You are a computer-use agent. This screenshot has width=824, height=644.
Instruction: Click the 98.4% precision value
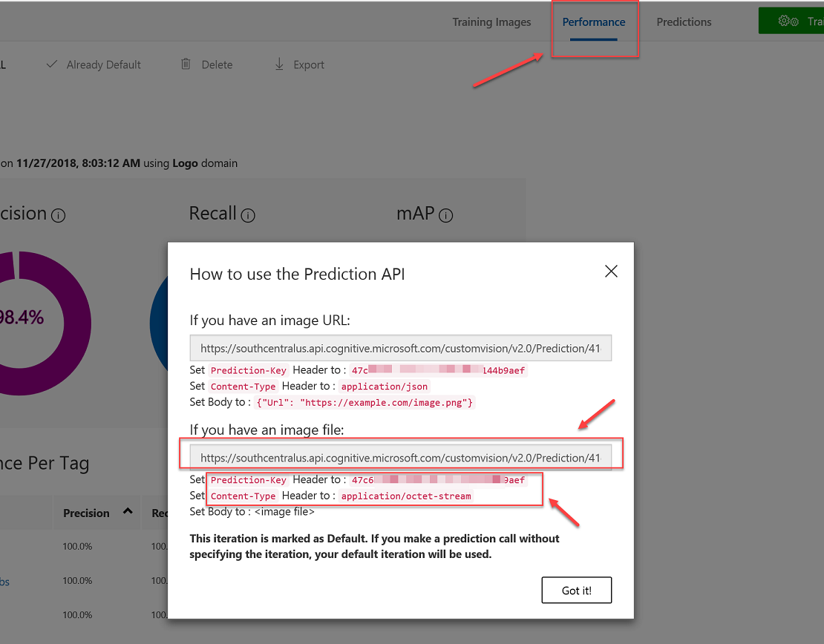21,318
